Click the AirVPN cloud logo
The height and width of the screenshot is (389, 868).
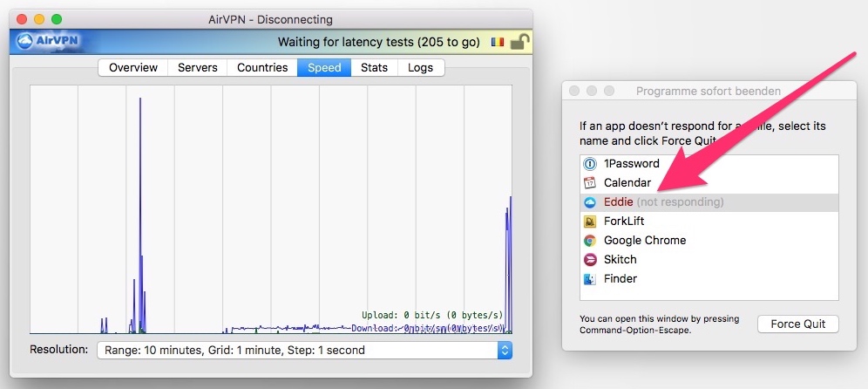pos(47,42)
